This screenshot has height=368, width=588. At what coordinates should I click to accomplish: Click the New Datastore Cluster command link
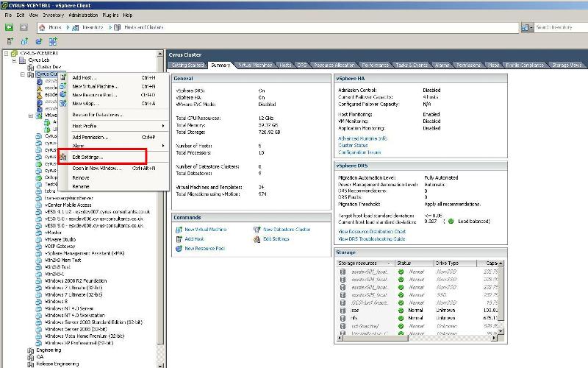(x=287, y=230)
